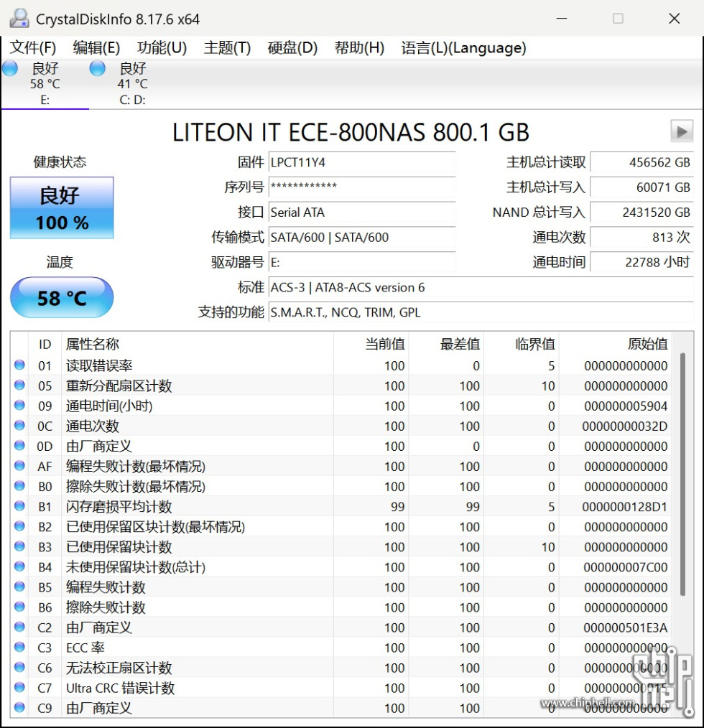Click the next disk arrow button
Viewport: 704px width, 728px height.
pos(681,131)
